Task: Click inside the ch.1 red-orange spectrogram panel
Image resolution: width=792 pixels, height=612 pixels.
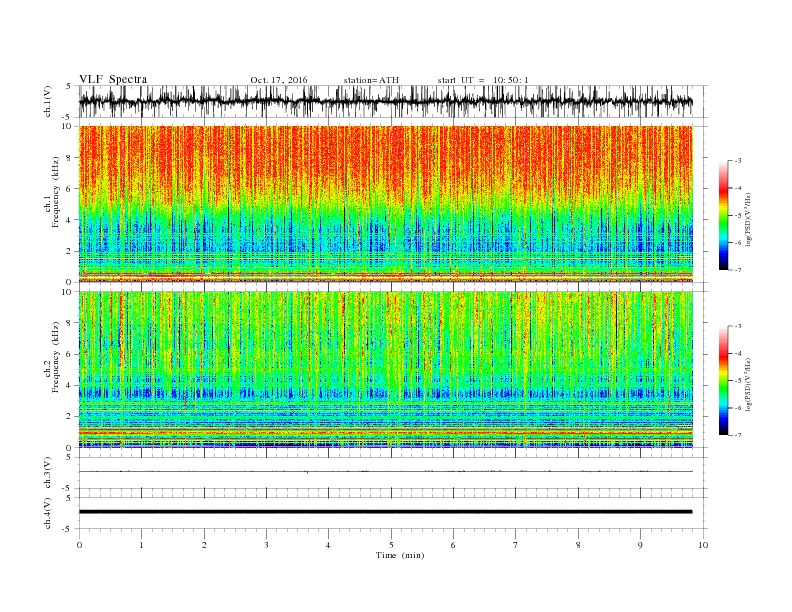Action: pyautogui.click(x=386, y=204)
